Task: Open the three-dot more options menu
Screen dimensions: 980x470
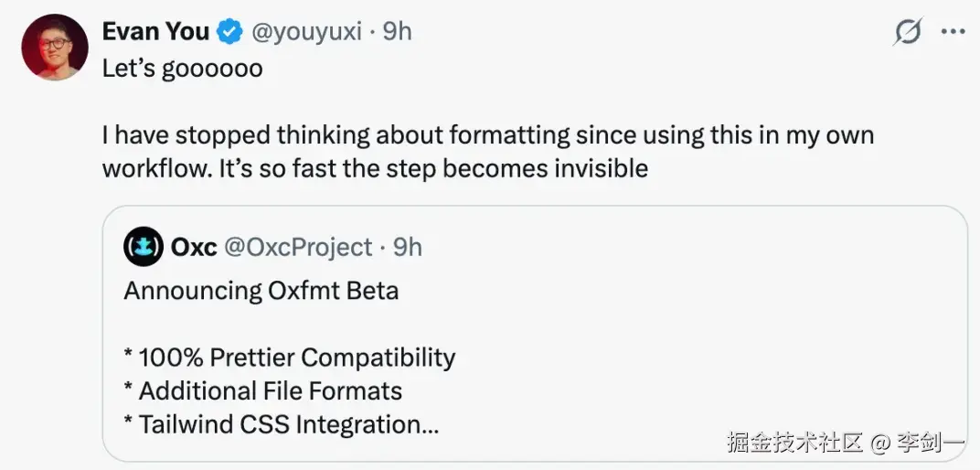Action: tap(953, 32)
